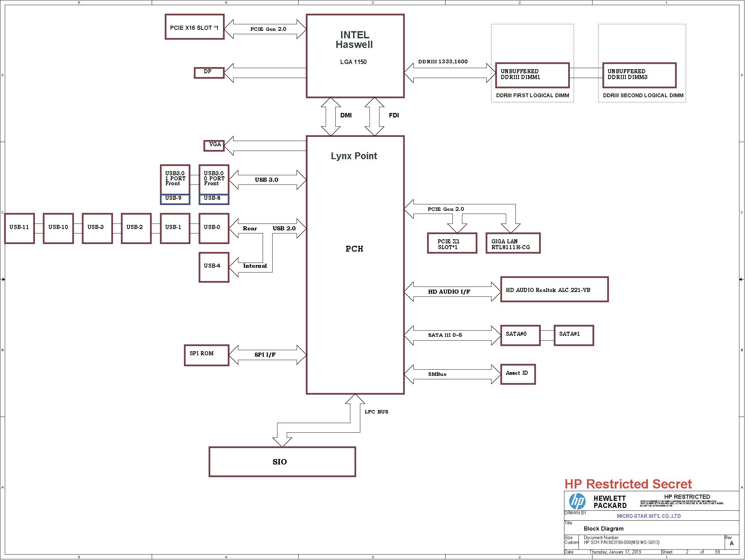Click the USB-4 internal port block
Screen dimensions: 749x560
pos(214,267)
